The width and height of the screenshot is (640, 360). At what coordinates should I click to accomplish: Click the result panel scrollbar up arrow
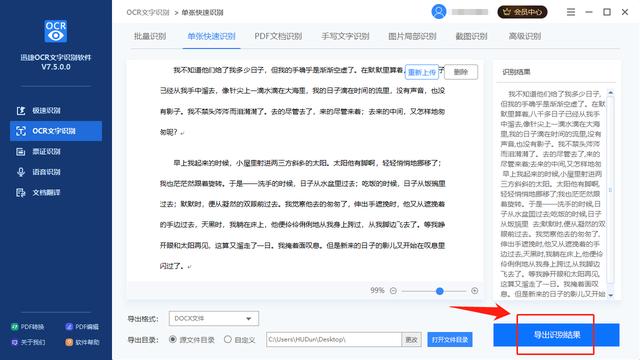coord(611,93)
